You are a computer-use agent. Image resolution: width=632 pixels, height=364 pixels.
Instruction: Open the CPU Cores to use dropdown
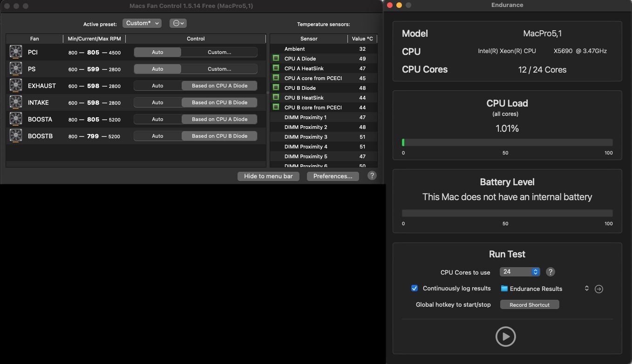click(x=520, y=272)
